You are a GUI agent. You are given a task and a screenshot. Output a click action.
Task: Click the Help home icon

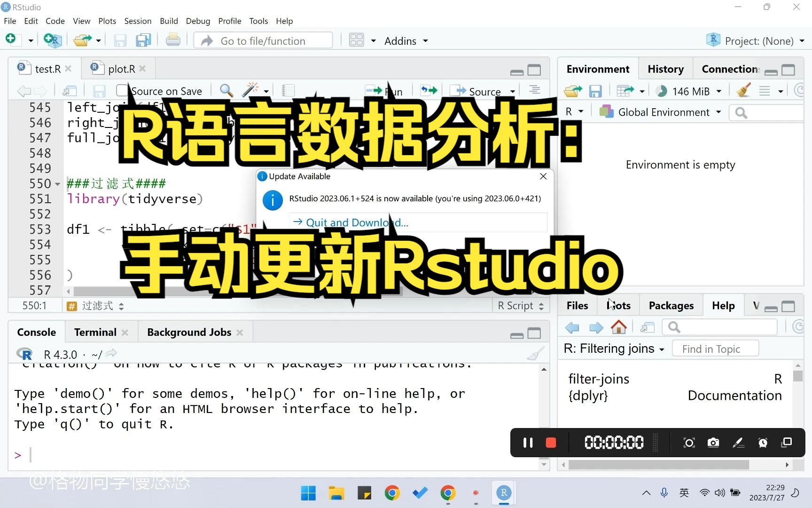619,327
